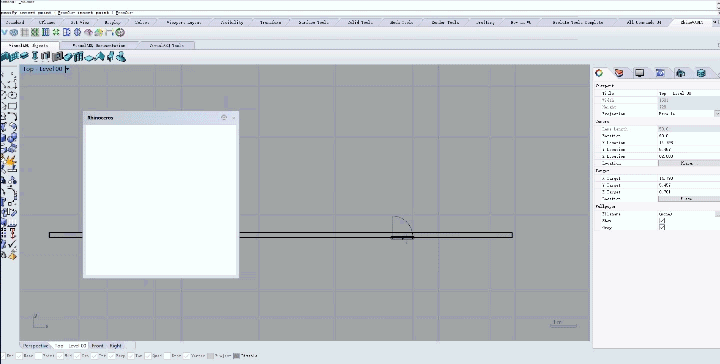The height and width of the screenshot is (364, 720).
Task: Click the Disable osnap gray swatch
Action: click(236, 356)
